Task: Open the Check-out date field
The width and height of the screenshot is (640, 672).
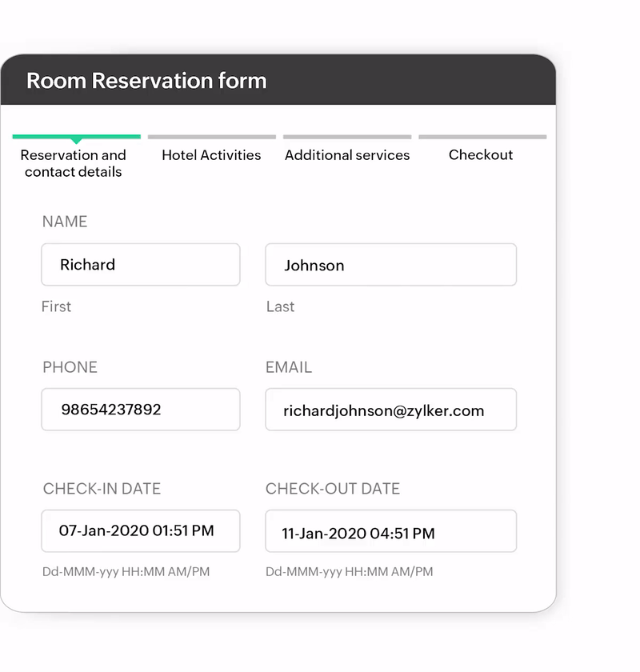Action: click(x=390, y=532)
